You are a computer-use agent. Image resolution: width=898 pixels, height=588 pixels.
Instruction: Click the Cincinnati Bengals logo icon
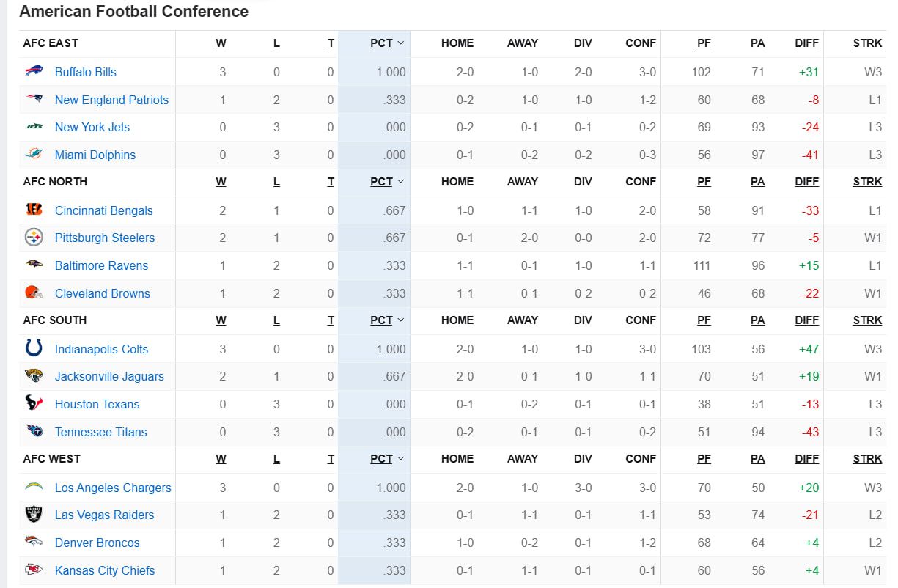[x=34, y=210]
